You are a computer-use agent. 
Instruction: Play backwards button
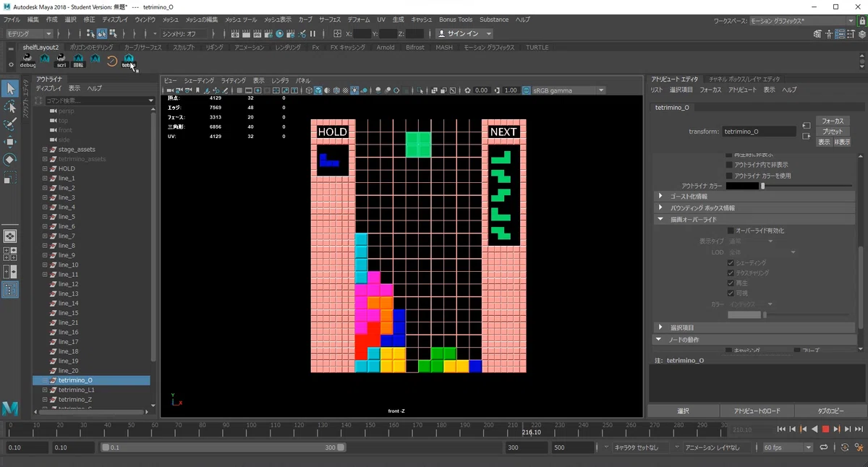point(814,429)
